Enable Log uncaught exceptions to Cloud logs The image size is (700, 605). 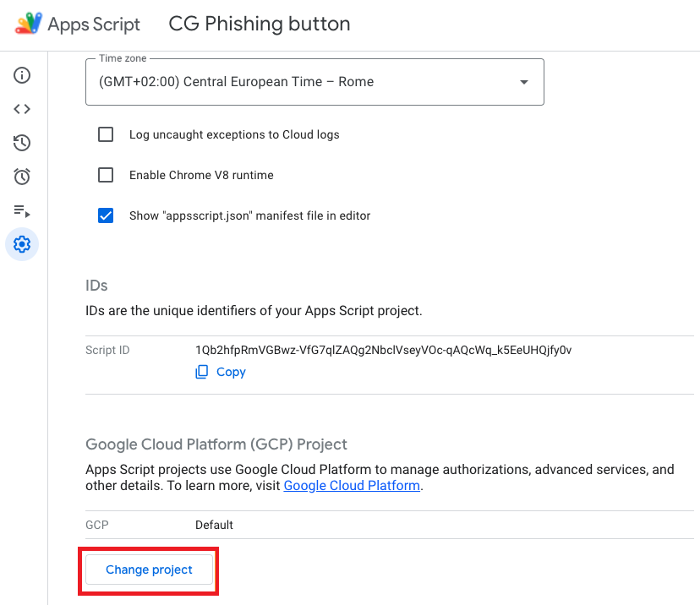coord(106,134)
